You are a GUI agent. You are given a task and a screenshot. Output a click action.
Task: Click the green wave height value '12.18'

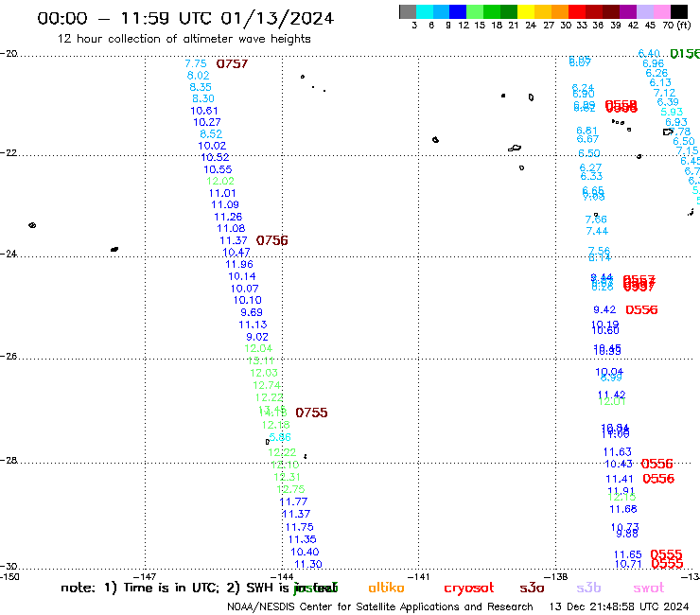click(x=276, y=425)
